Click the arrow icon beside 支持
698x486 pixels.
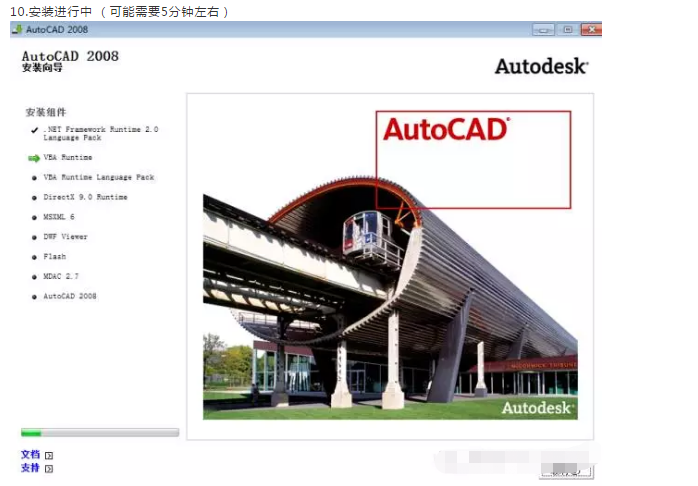click(49, 469)
